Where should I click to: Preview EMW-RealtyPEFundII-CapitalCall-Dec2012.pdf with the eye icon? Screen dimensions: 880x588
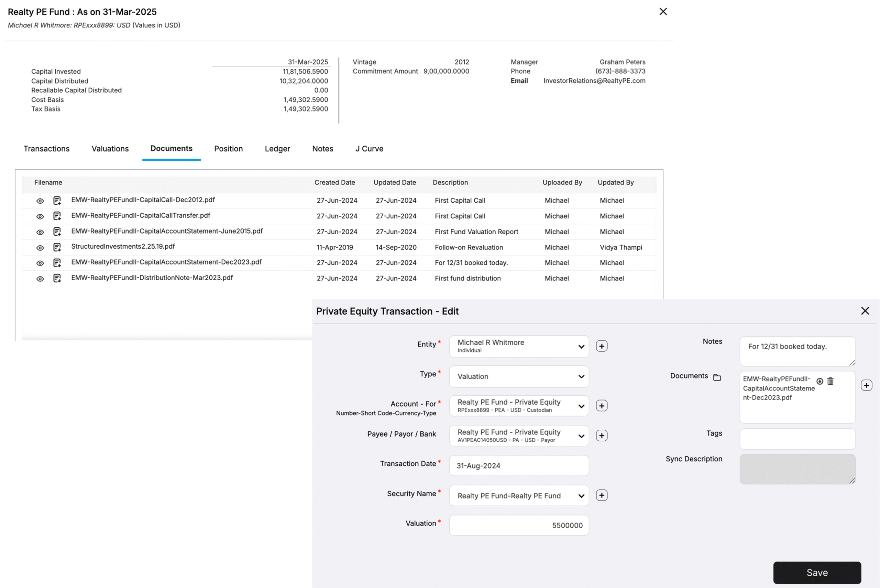coord(40,201)
